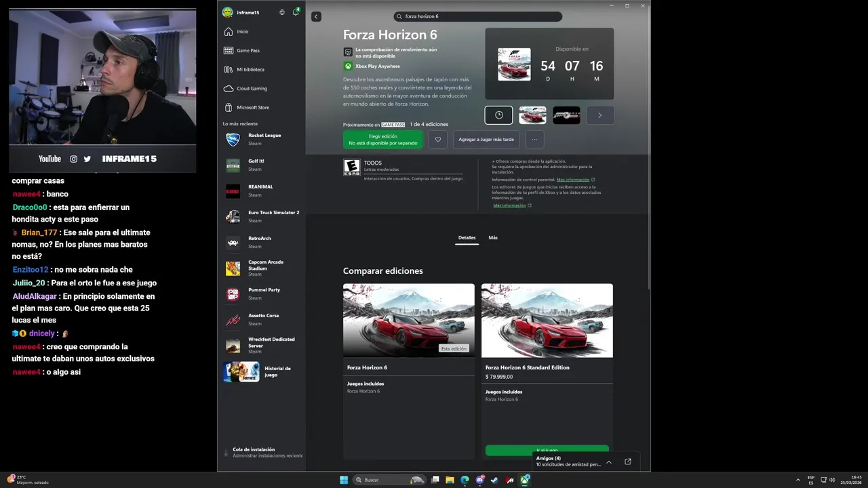Click the taskbar Buscar search box
The height and width of the screenshot is (488, 868).
pos(391,480)
